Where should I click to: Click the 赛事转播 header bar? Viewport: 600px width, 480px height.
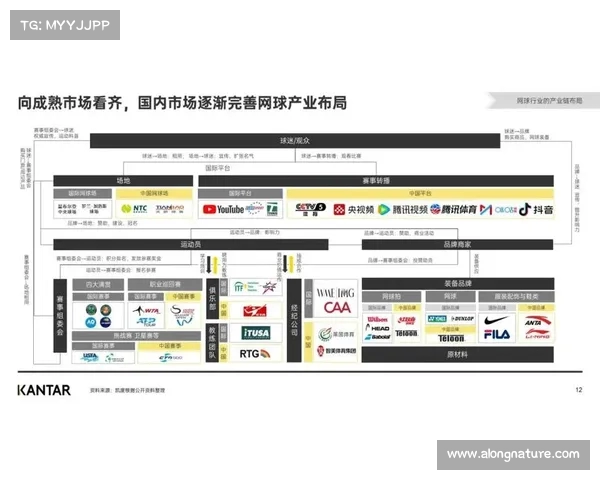pos(376,181)
